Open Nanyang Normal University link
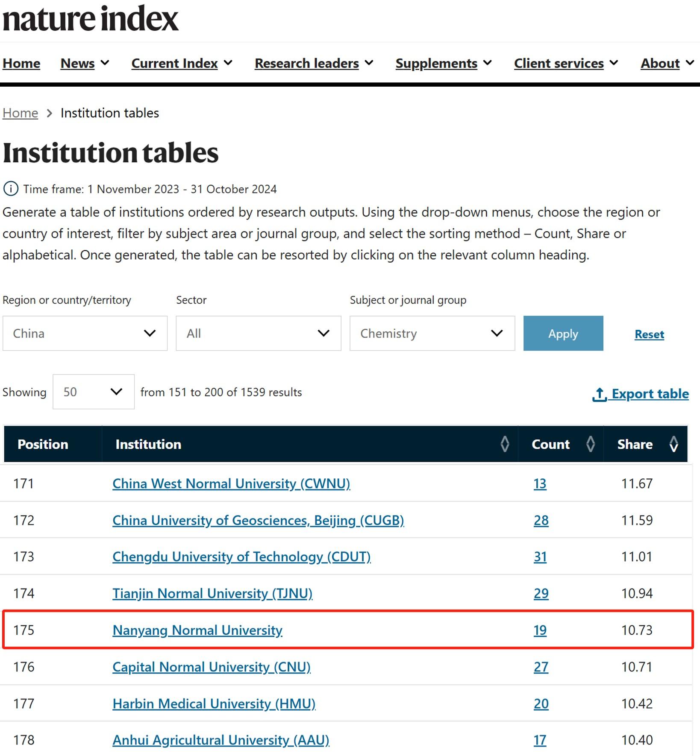This screenshot has height=756, width=700. click(197, 630)
